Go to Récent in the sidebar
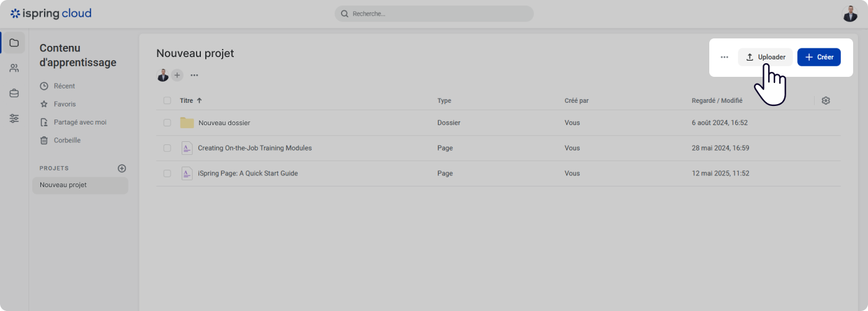868x311 pixels. pyautogui.click(x=64, y=86)
